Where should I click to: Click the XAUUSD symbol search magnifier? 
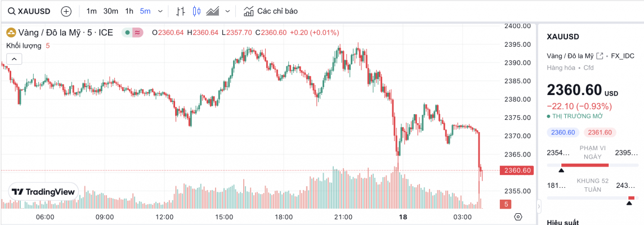[11, 11]
